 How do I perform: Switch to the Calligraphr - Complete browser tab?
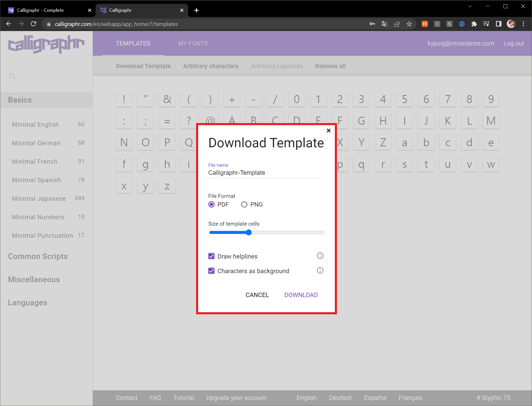click(40, 10)
